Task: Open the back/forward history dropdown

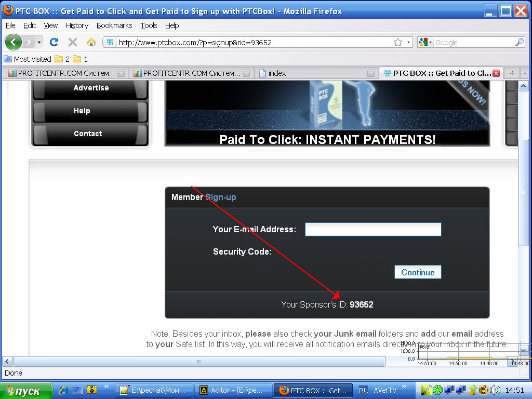Action: (x=39, y=43)
